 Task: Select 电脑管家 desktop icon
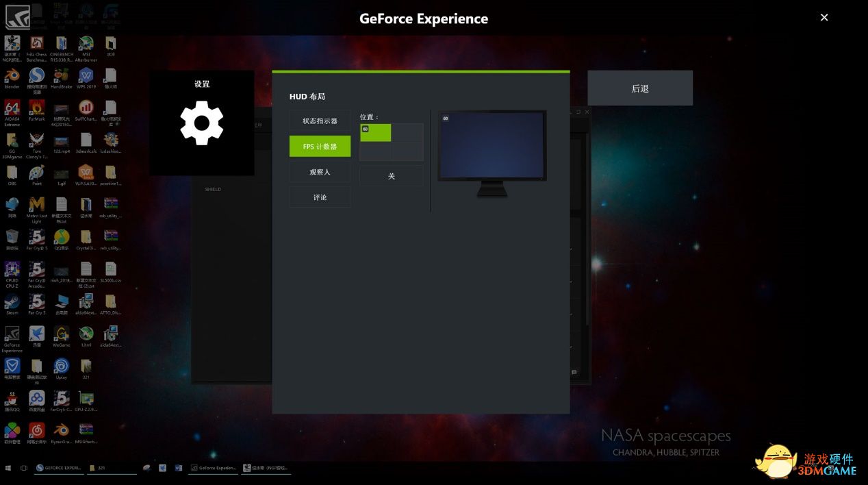(12, 369)
